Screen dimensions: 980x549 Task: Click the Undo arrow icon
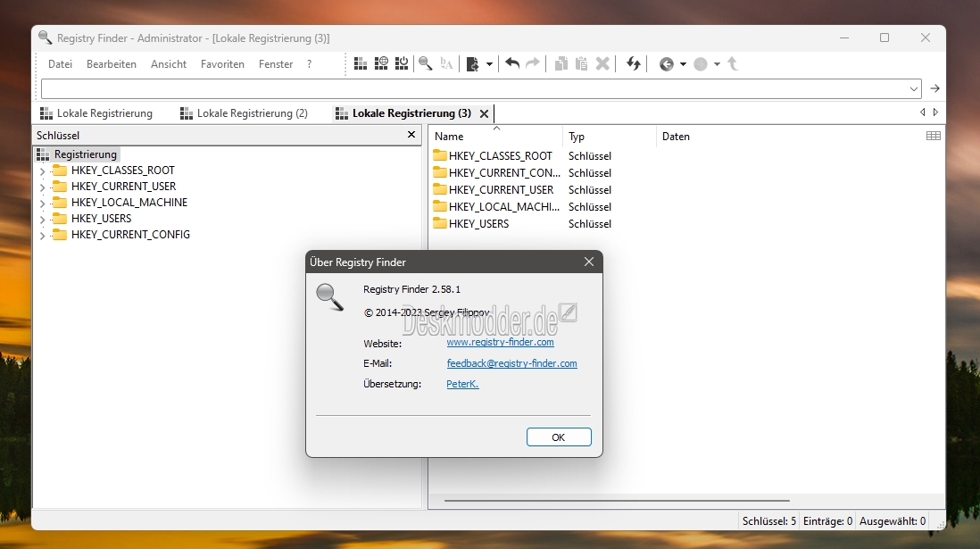(512, 63)
